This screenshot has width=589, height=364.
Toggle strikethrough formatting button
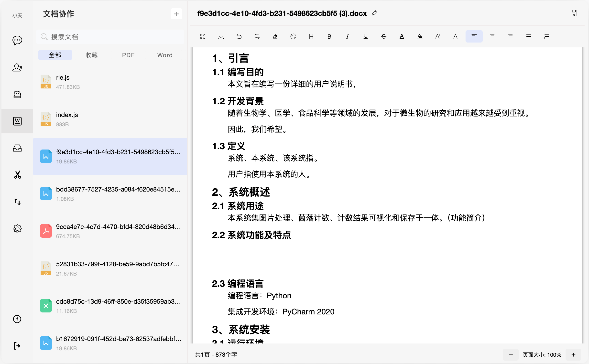click(x=384, y=37)
